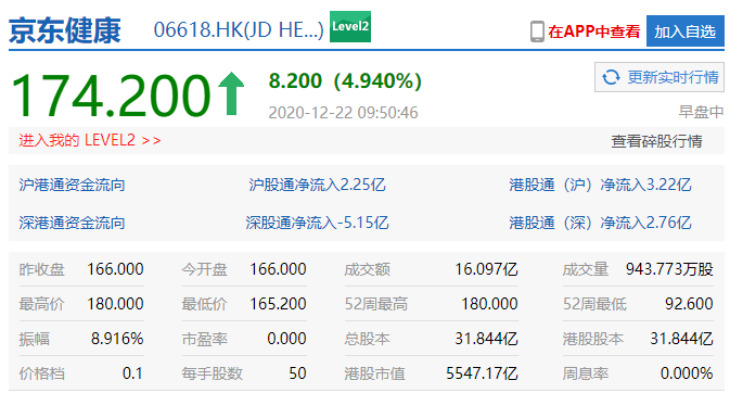Open 查看碎股行情 link
731x393 pixels.
[x=656, y=141]
